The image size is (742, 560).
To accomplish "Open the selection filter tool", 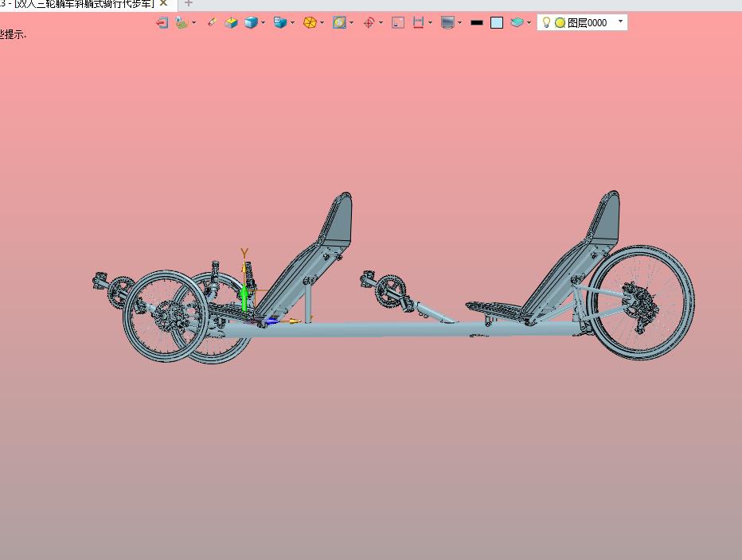I will coord(182,23).
